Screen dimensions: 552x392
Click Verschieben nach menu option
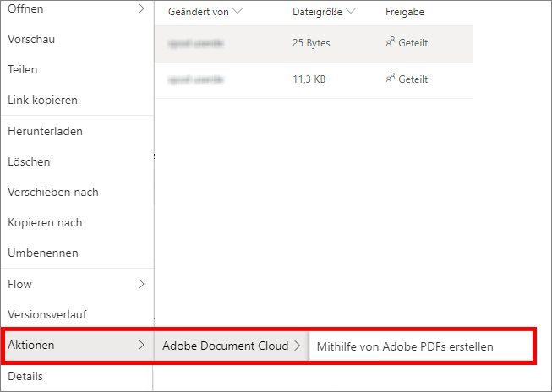[52, 192]
